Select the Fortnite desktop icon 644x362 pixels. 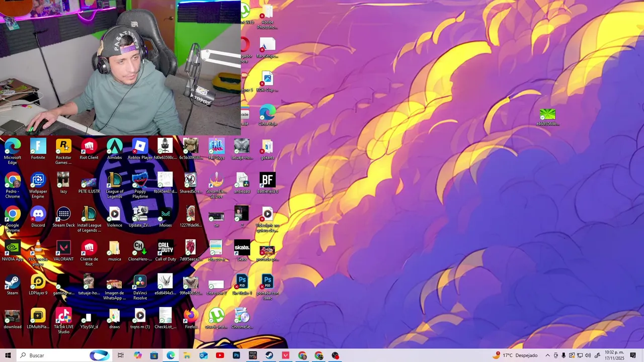(38, 149)
